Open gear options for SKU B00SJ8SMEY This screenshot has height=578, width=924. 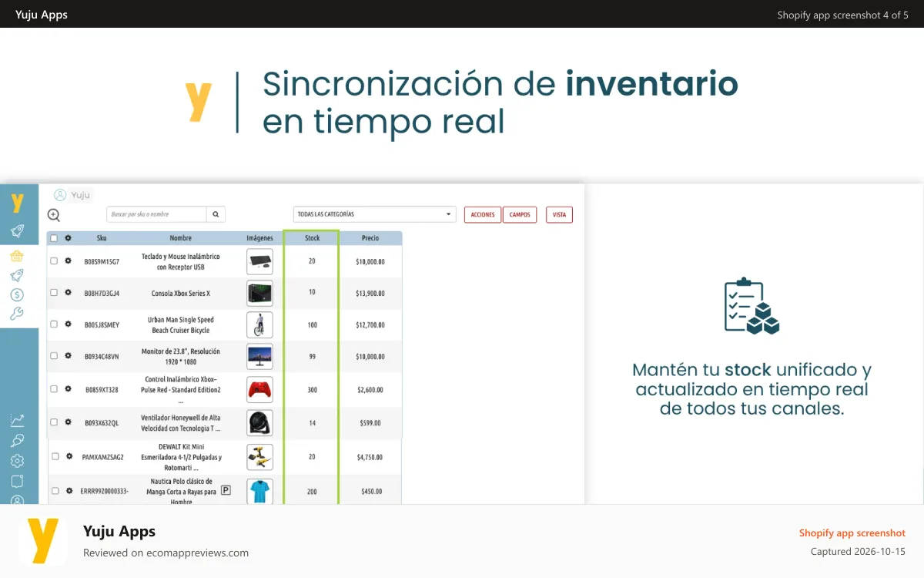68,324
